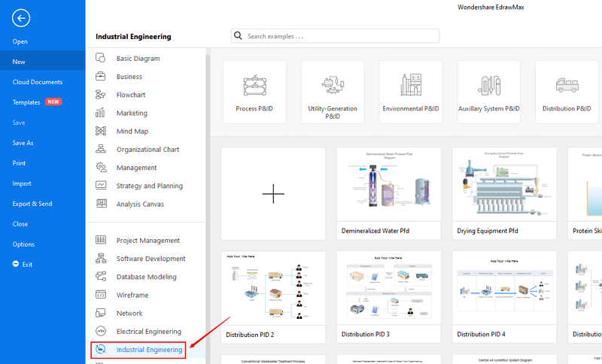Click the Flowchart category icon

100,94
